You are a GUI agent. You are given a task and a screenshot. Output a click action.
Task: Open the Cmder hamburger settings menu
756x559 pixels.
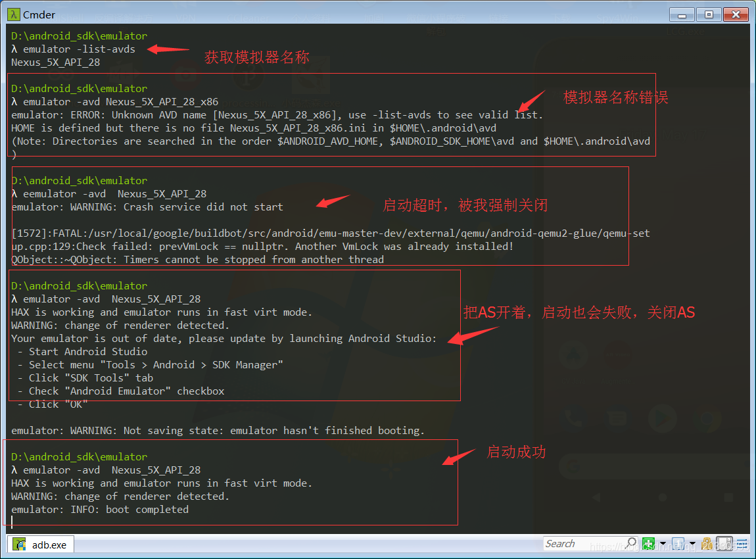pos(742,544)
